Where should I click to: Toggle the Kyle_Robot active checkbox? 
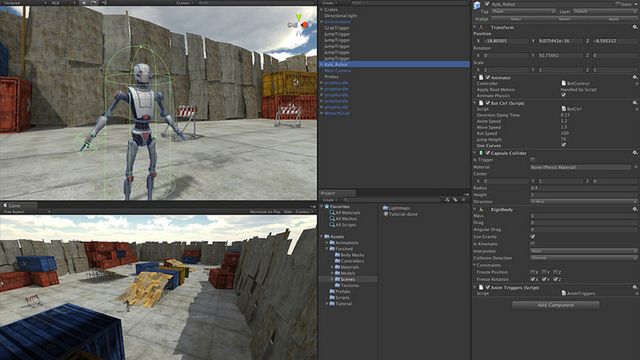click(x=487, y=4)
